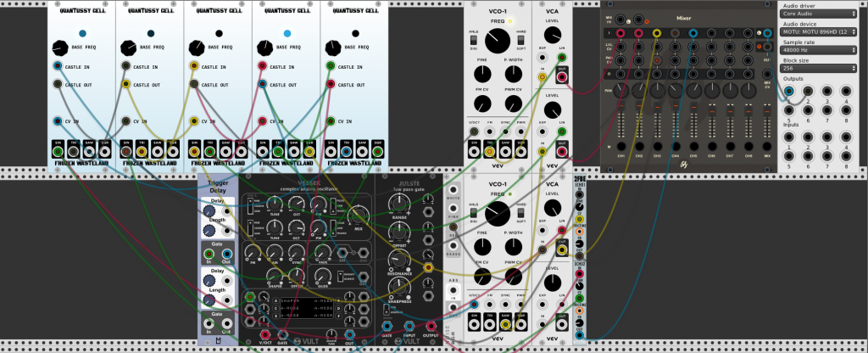Click upper Trigger Delay Gate In jack
Viewport: 868px width, 353px height.
click(209, 255)
